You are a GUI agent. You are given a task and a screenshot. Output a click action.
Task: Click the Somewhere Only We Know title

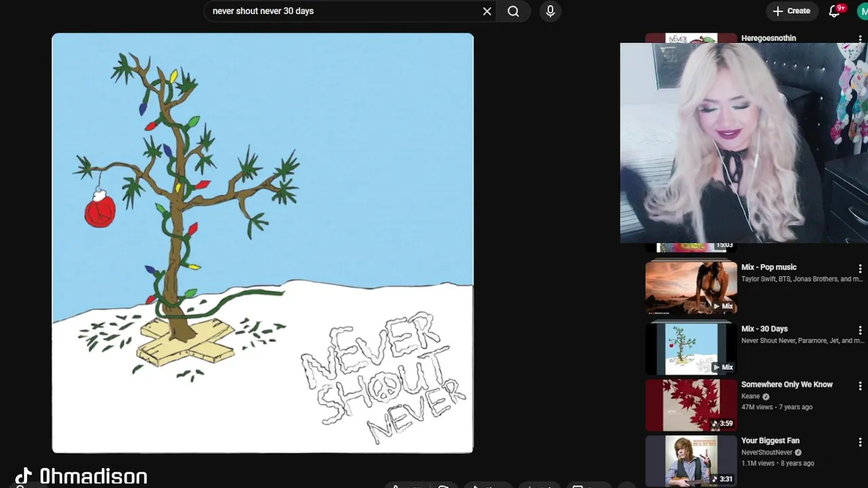coord(787,384)
